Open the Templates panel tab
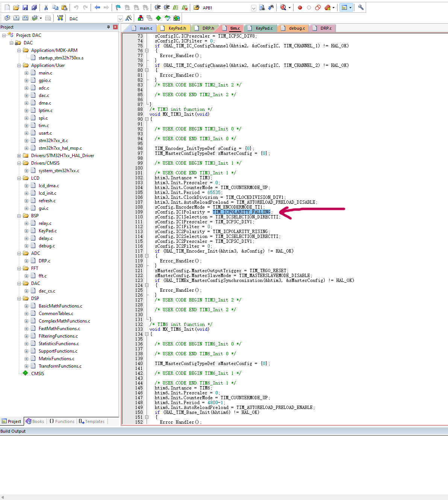The image size is (448, 500). click(x=92, y=421)
